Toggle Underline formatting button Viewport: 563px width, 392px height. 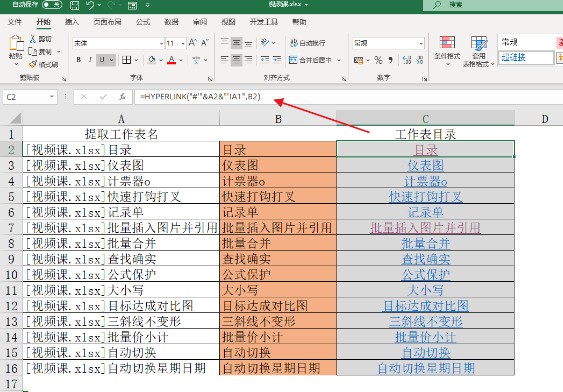point(102,60)
